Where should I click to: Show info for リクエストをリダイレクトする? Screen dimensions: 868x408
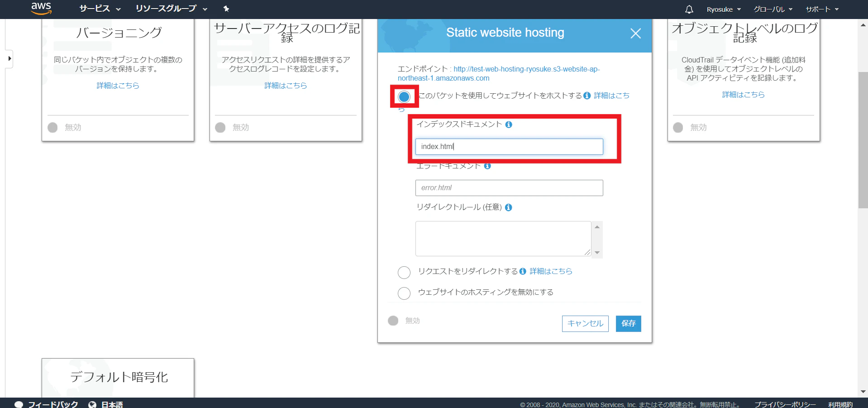point(523,271)
